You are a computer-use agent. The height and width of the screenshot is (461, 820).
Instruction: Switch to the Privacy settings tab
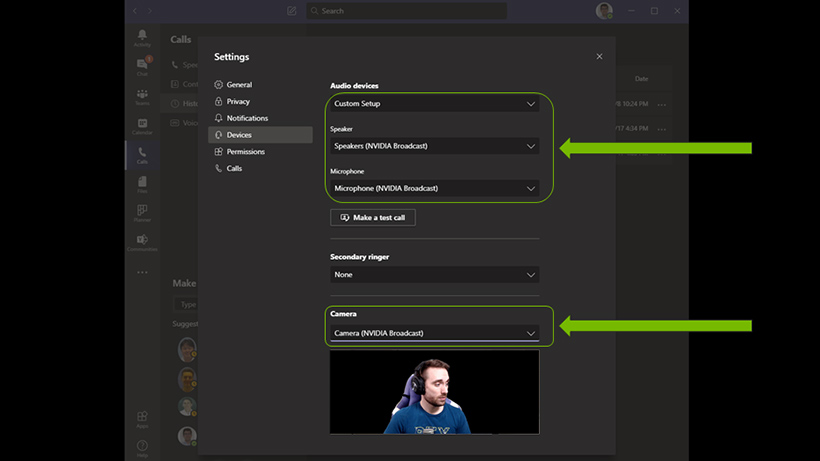238,102
